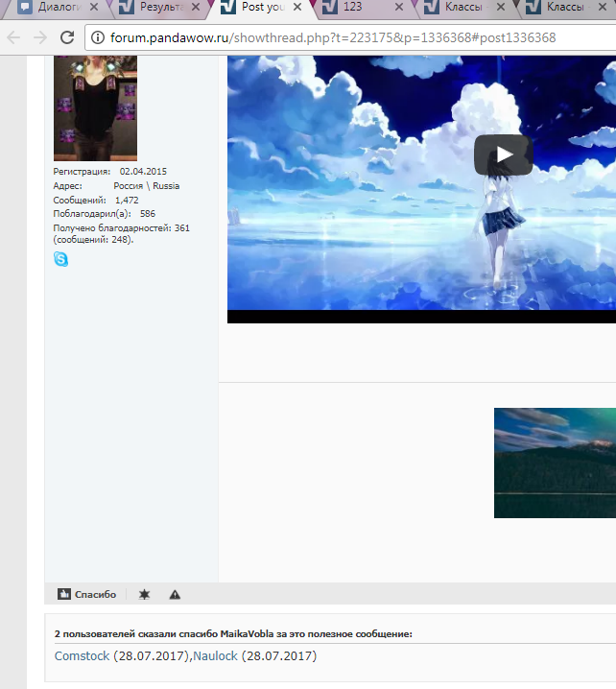616x689 pixels.
Task: Select the Получено благодарностей: 361 text
Action: 121,228
